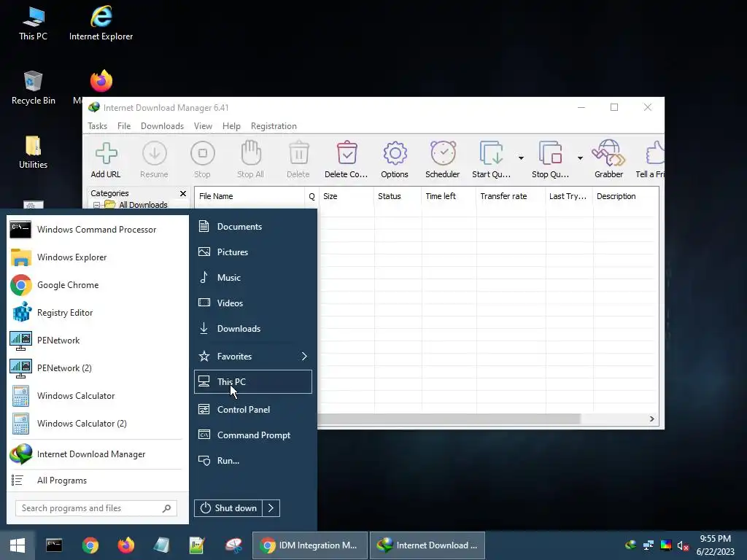Open the Tasks menu
The width and height of the screenshot is (747, 560).
point(97,126)
